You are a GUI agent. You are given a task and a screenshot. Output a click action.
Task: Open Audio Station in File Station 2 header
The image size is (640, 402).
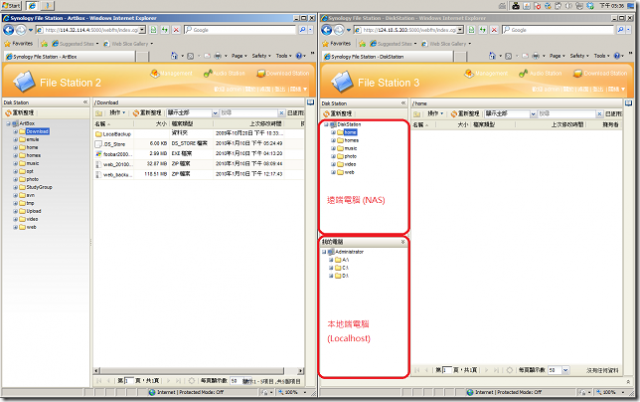(224, 73)
